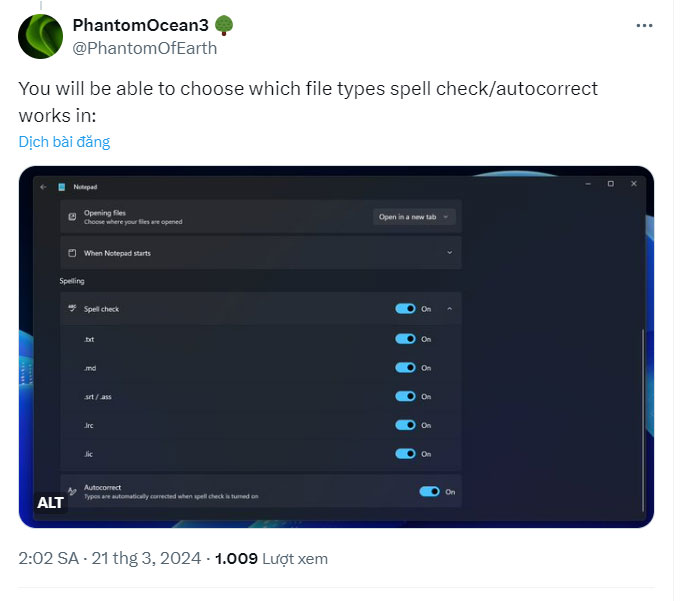Click the When Notepad starts icon

click(72, 253)
